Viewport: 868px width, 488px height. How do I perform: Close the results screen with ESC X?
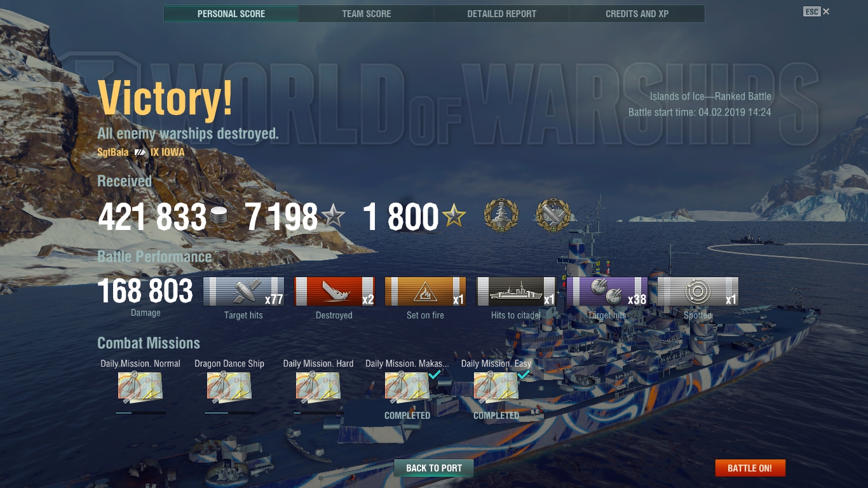pos(817,11)
